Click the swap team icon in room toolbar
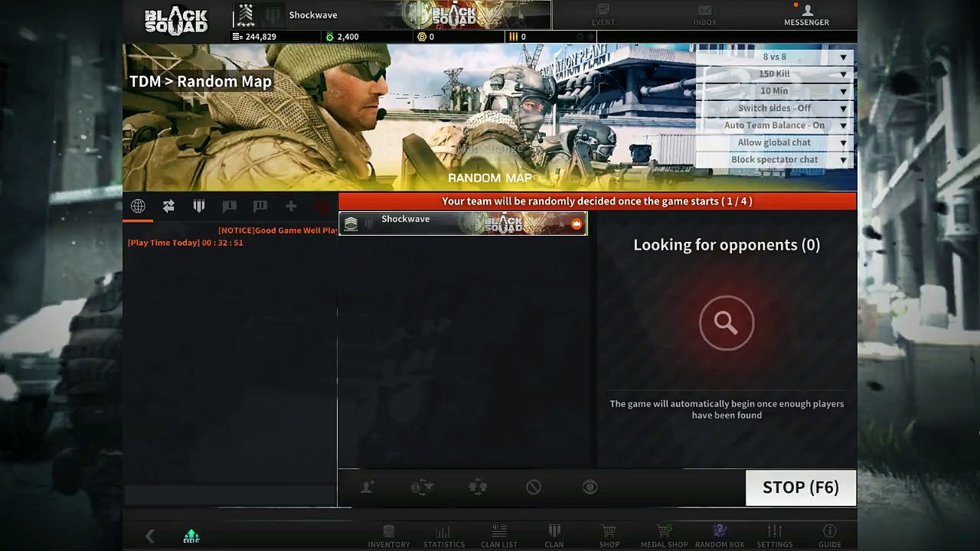The width and height of the screenshot is (980, 551). [x=422, y=487]
